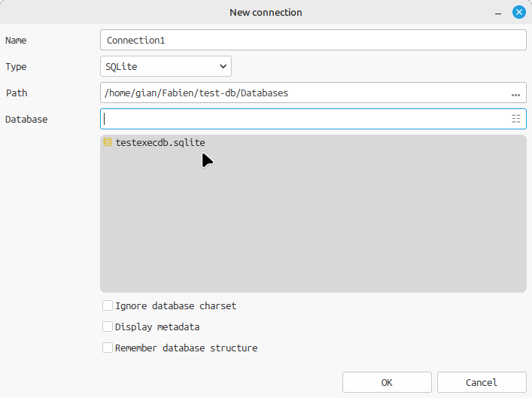Open the Type dropdown showing SQLite
Image resolution: width=532 pixels, height=398 pixels.
pyautogui.click(x=166, y=67)
